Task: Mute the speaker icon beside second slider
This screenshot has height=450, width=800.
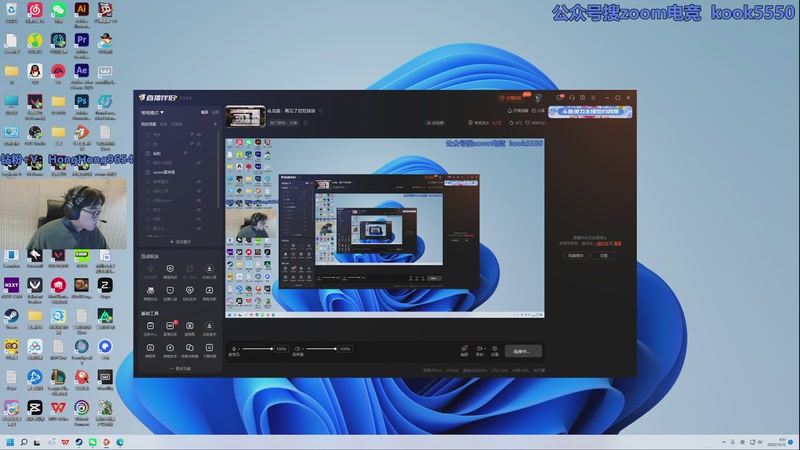Action: tap(297, 348)
